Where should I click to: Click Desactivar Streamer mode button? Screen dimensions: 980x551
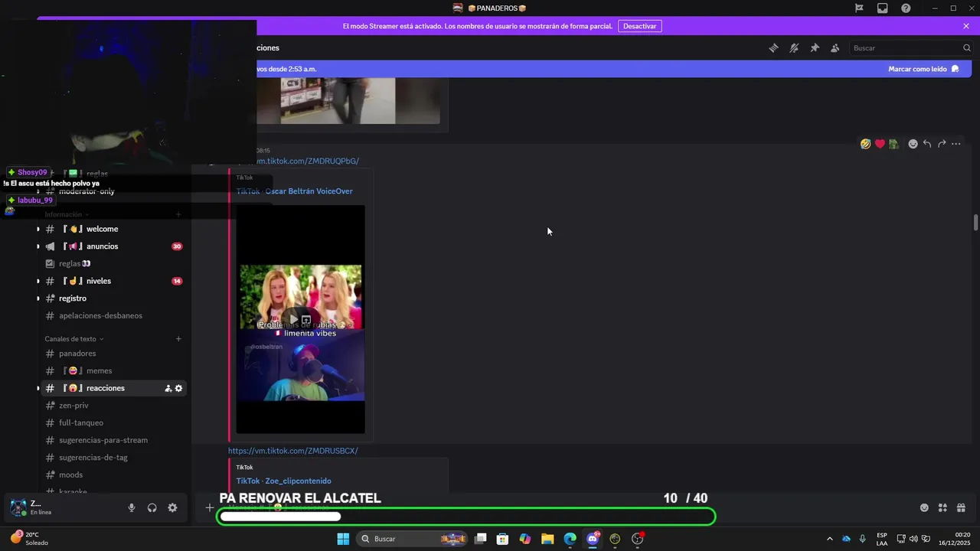pyautogui.click(x=640, y=26)
